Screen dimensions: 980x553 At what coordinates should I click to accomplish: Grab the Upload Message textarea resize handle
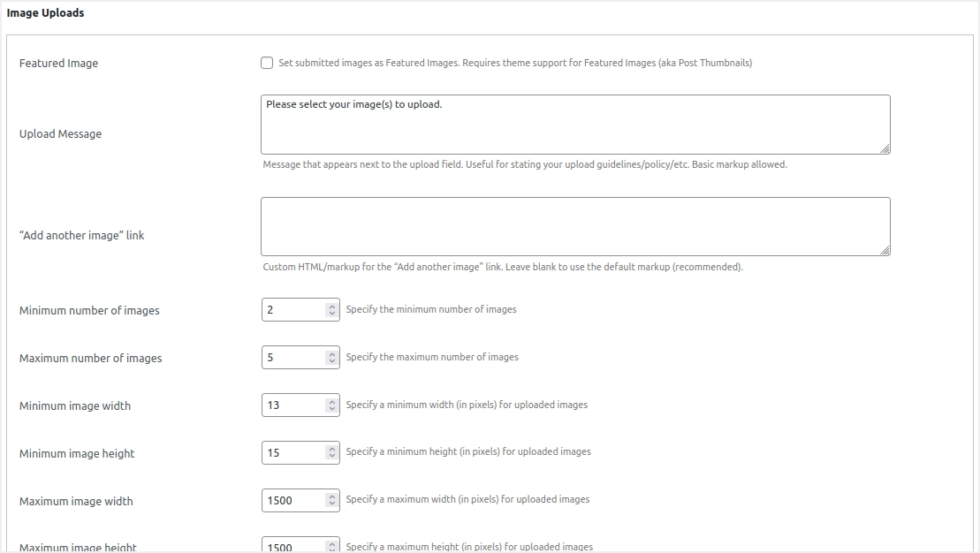pyautogui.click(x=885, y=149)
